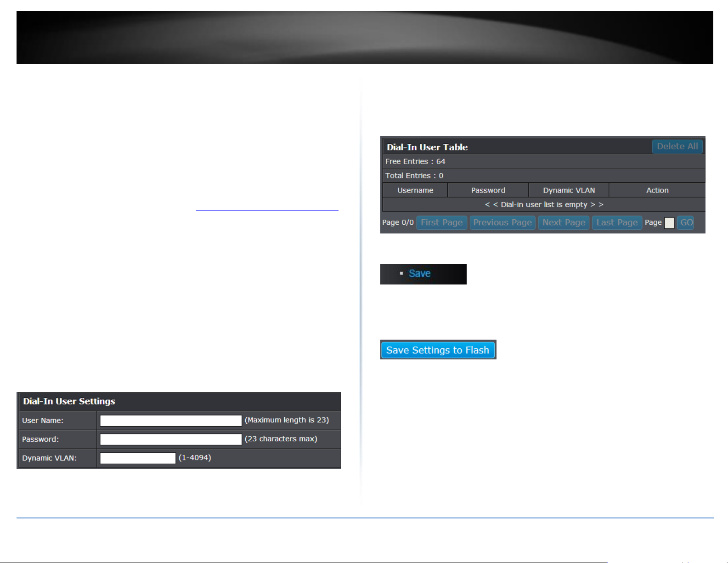Click the Password column header
Viewport: 728px width, 563px height.
click(488, 190)
